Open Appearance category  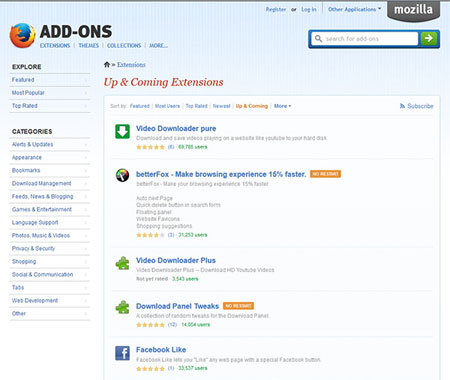point(50,158)
